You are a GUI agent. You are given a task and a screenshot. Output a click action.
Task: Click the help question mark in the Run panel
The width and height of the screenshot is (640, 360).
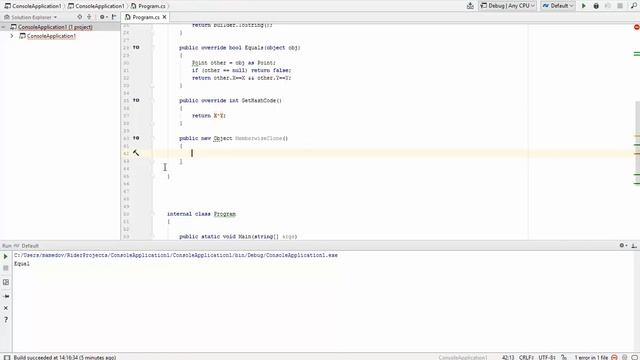pos(6,320)
